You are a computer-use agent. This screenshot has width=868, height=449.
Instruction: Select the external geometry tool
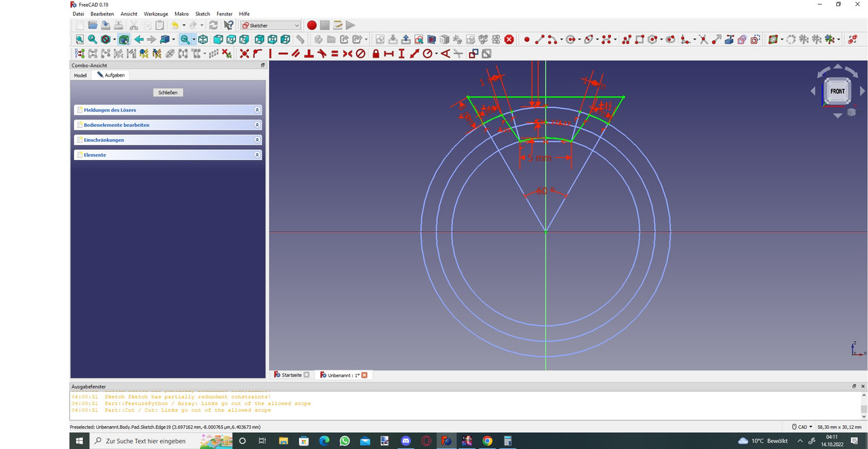(729, 39)
